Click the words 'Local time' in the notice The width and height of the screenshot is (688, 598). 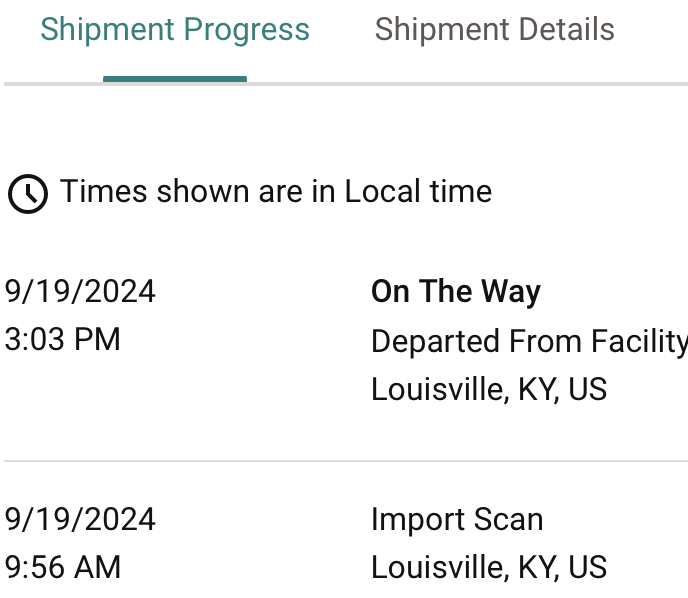[418, 191]
